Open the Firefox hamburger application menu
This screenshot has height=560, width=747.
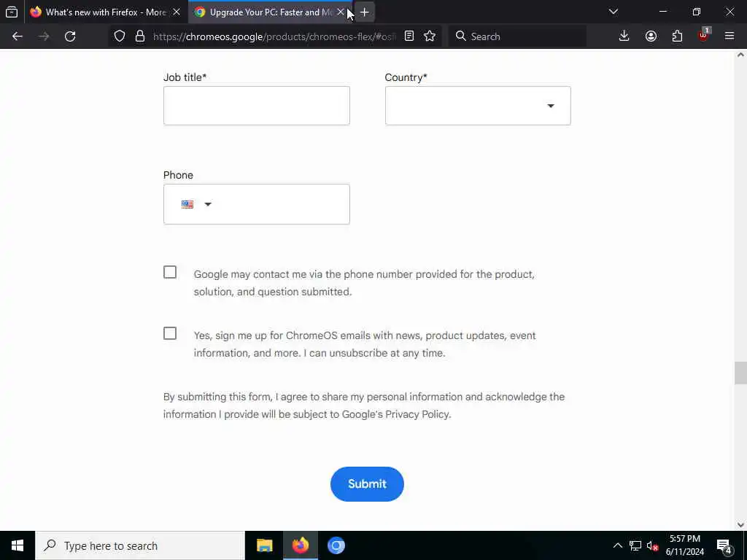[x=729, y=36]
